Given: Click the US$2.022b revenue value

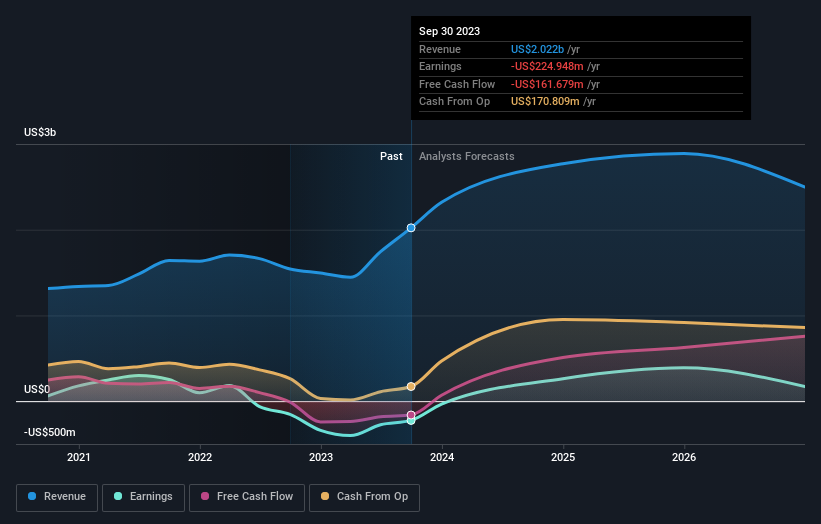Looking at the screenshot, I should click(x=537, y=49).
